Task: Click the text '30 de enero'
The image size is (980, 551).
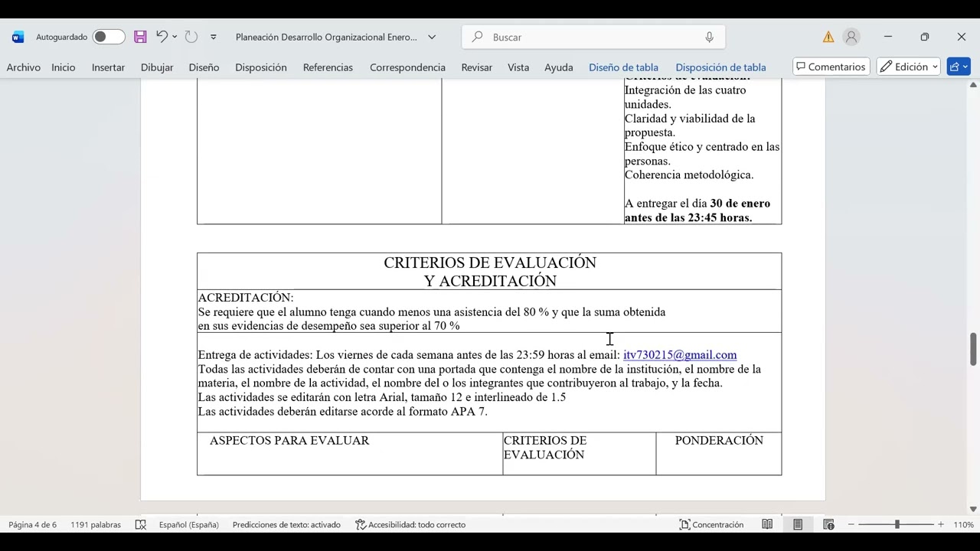Action: [740, 203]
